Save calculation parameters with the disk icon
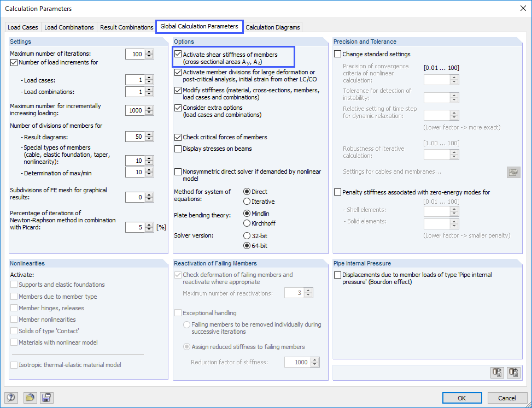 pos(46,398)
